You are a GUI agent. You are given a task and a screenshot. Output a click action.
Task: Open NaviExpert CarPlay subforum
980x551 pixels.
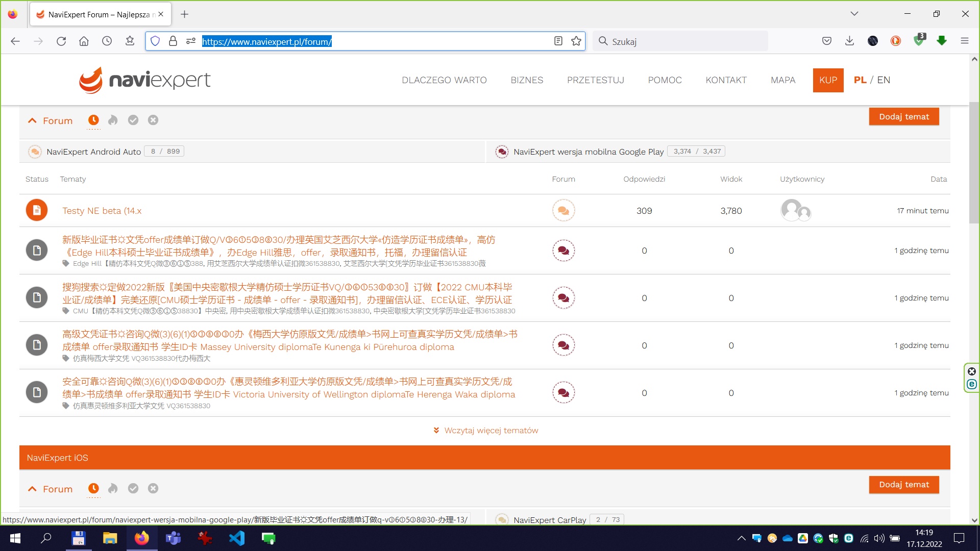click(550, 520)
